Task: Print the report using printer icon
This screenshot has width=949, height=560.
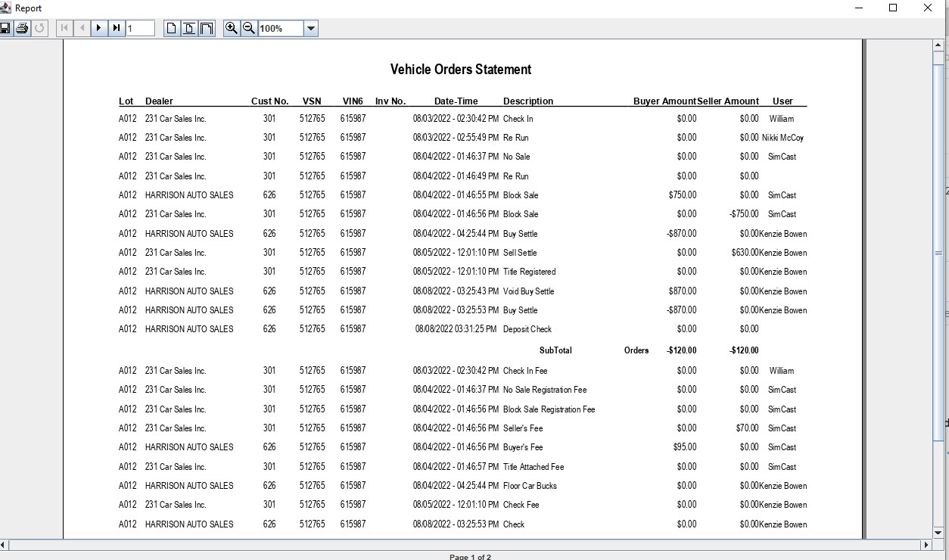Action: coord(22,28)
